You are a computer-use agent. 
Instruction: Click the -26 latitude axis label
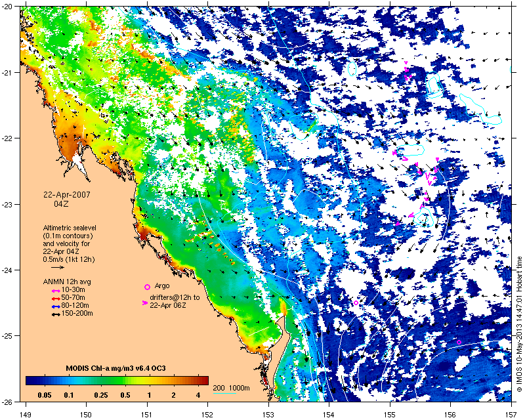pyautogui.click(x=7, y=402)
